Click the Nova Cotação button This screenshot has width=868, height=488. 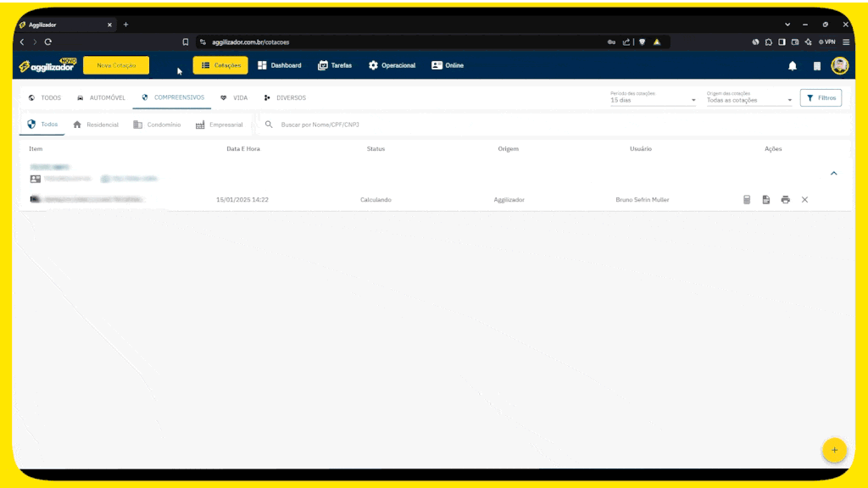click(x=116, y=65)
